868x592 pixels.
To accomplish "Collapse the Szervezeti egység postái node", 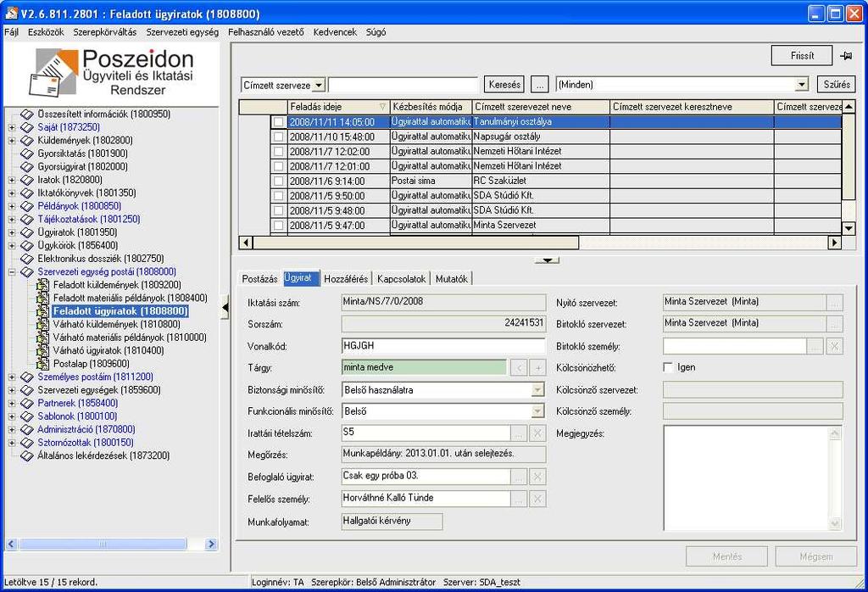I will [x=12, y=272].
